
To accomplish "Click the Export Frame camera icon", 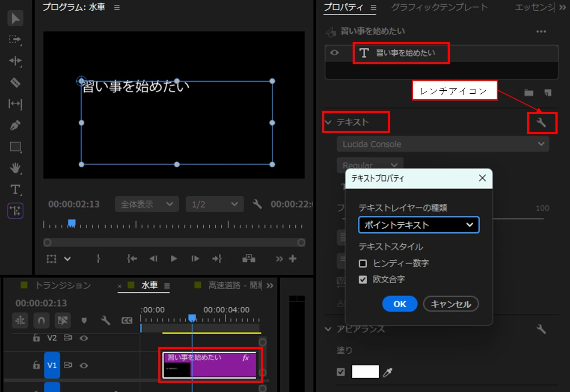I will (x=249, y=258).
